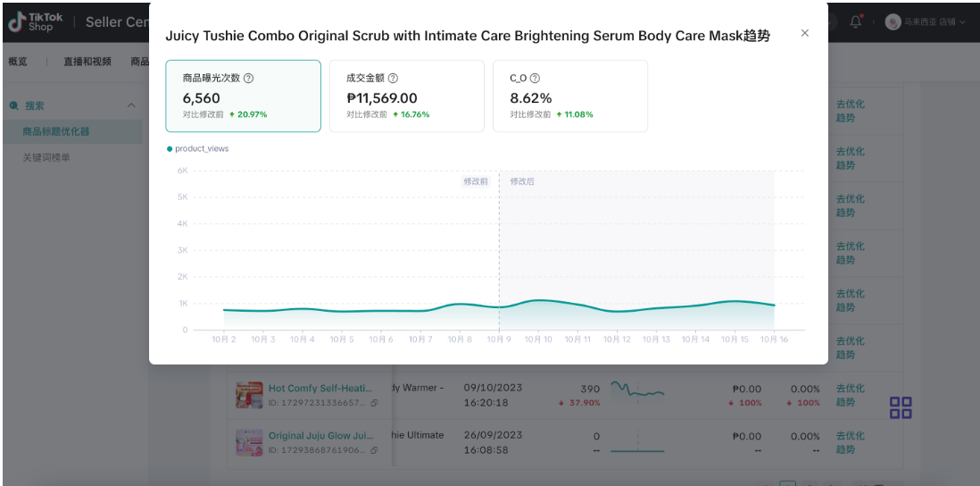The width and height of the screenshot is (980, 486).
Task: Click help icon next to 商品曝光次数
Action: pos(249,79)
